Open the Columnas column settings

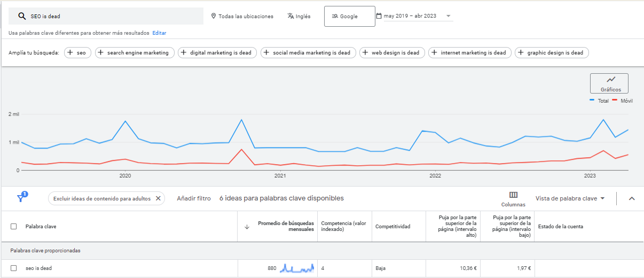click(x=513, y=199)
